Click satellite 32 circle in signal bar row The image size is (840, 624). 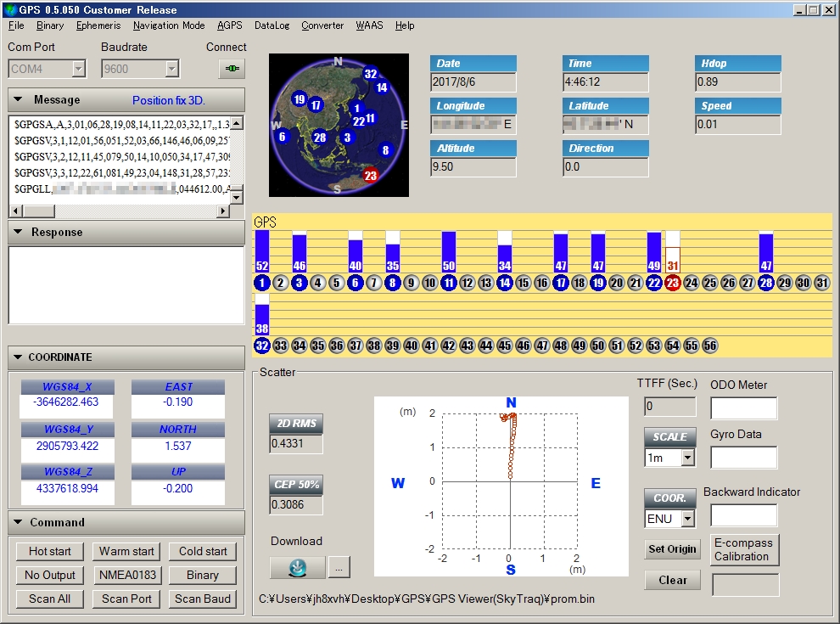point(262,346)
